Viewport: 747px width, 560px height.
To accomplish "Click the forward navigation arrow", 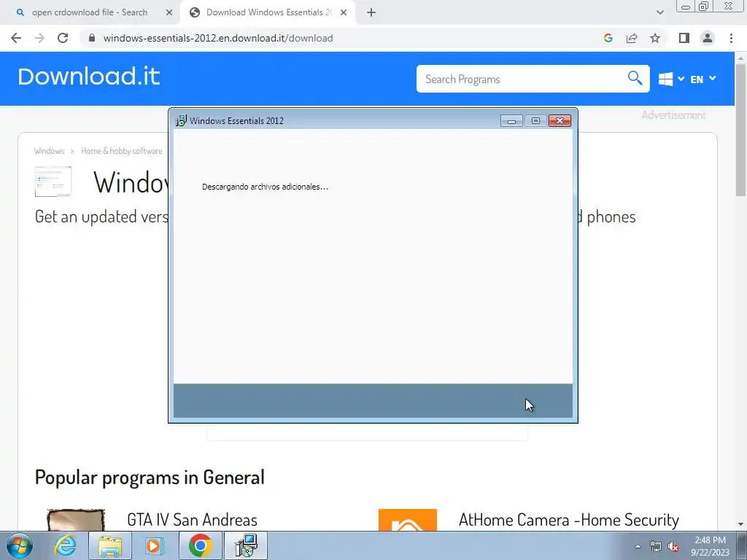I will (x=39, y=38).
